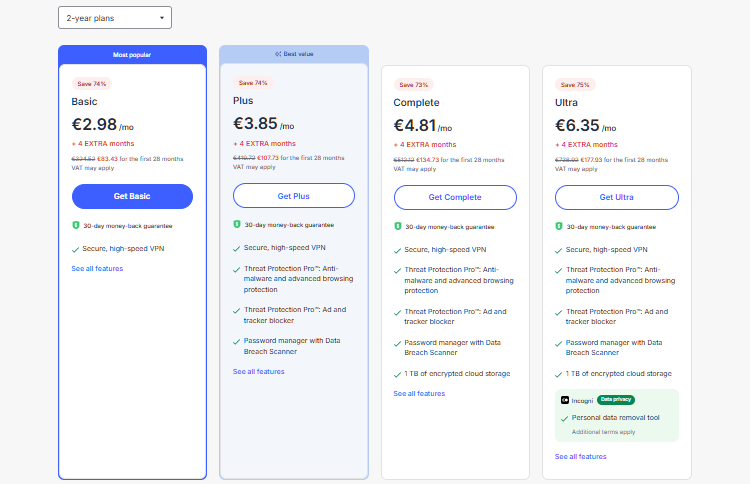Click checkmark beside Ultra 1 TB cloud storage
The image size is (750, 484).
tap(558, 374)
